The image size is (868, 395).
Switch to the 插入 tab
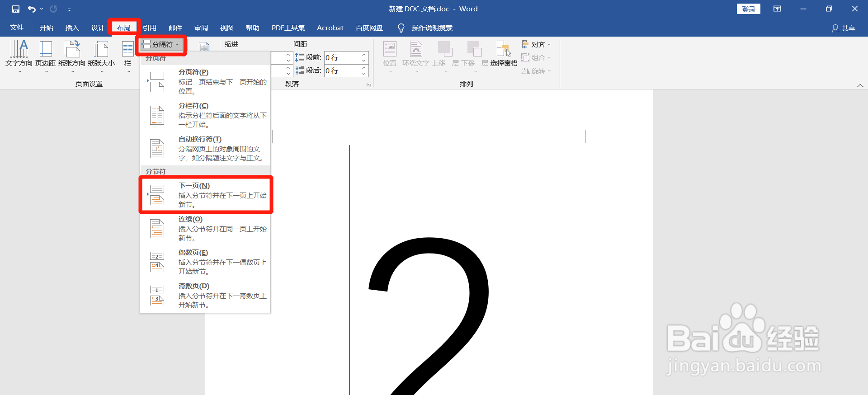(x=72, y=28)
